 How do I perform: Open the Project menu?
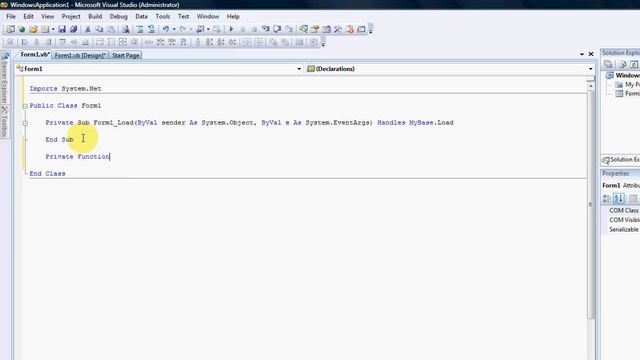point(71,16)
